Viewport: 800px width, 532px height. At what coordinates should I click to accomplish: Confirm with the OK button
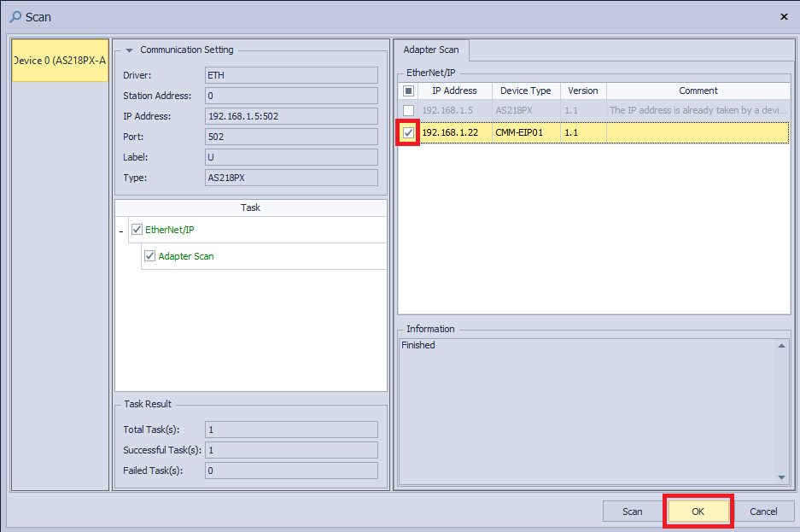coord(698,512)
